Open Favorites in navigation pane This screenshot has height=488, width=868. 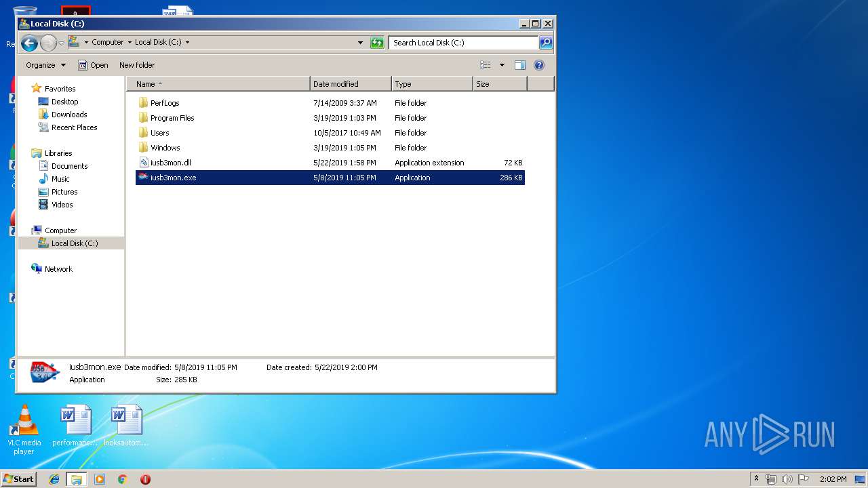[x=60, y=89]
